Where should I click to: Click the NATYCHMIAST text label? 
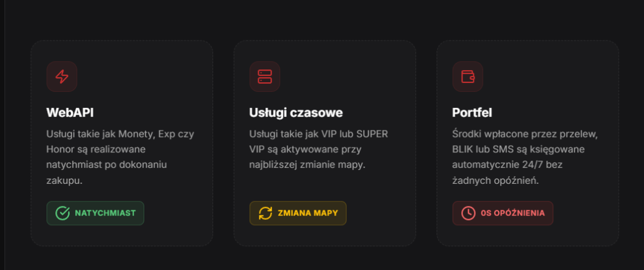coord(105,213)
